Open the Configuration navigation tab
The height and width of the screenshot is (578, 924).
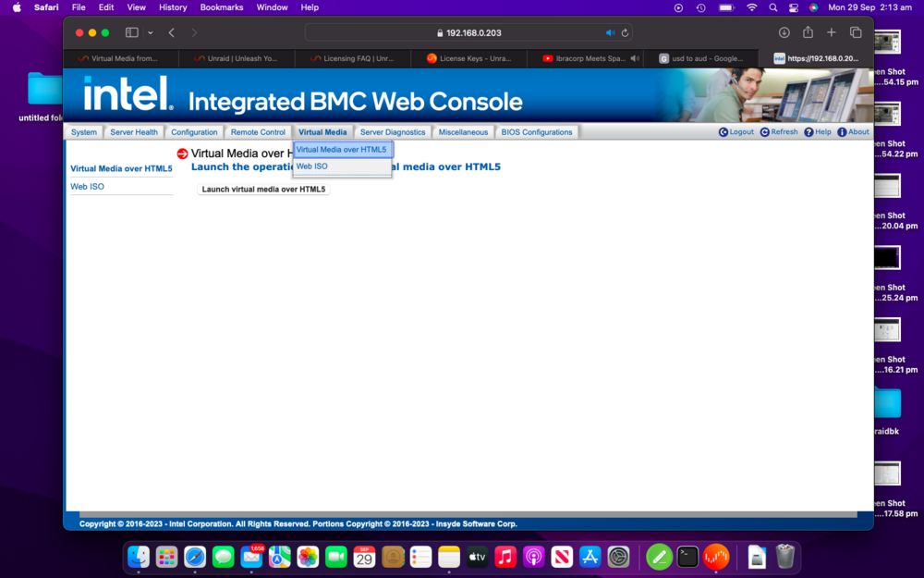(x=194, y=132)
